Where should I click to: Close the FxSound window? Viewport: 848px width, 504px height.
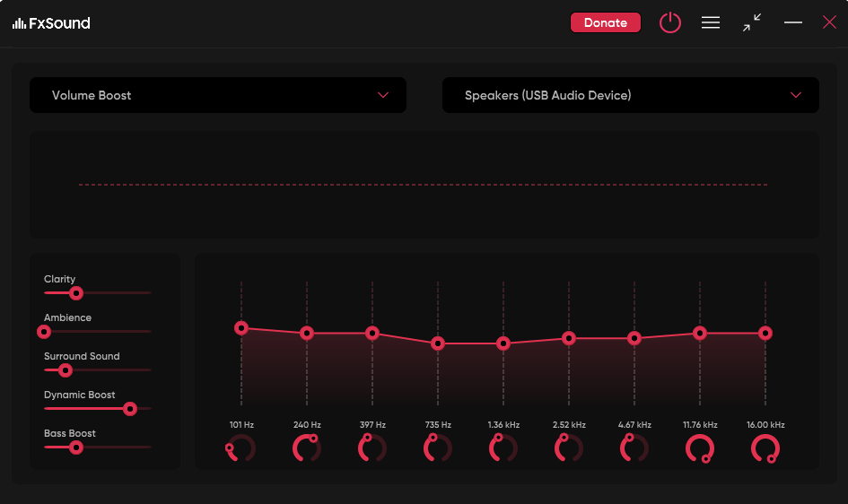(829, 22)
